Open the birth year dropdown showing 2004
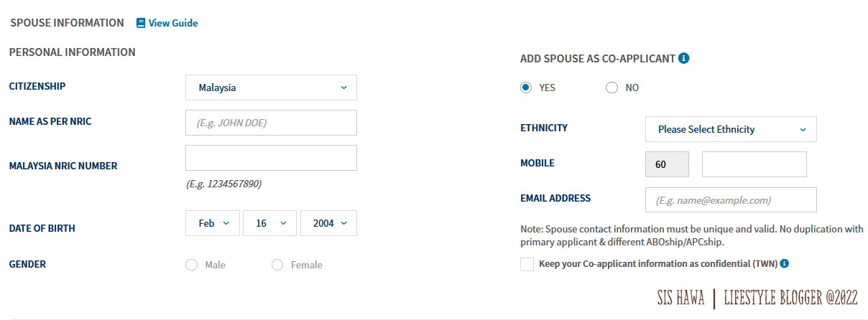The height and width of the screenshot is (320, 868). 328,223
